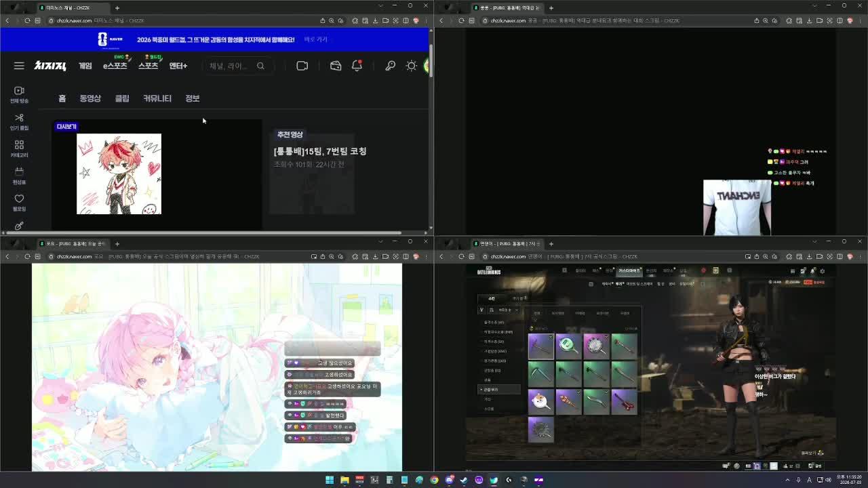Select the green sickle skin thumbnail in second row
Screen dimensions: 868x488
pyautogui.click(x=540, y=374)
